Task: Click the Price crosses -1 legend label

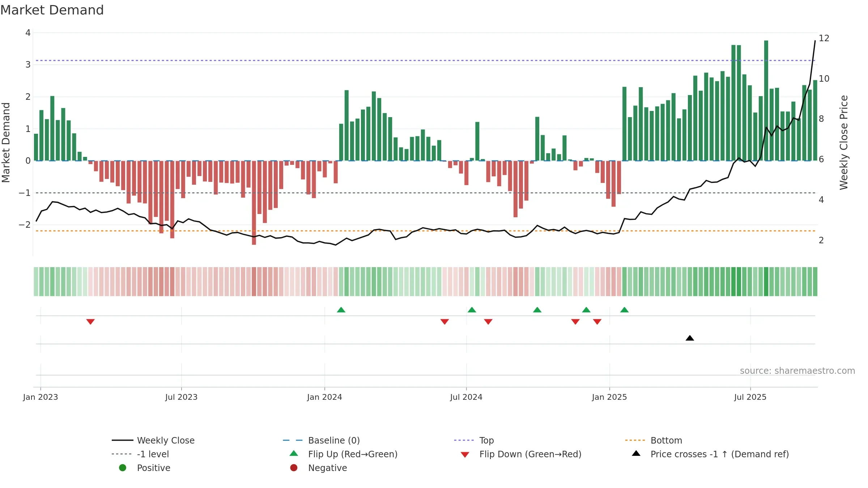Action: pos(720,454)
